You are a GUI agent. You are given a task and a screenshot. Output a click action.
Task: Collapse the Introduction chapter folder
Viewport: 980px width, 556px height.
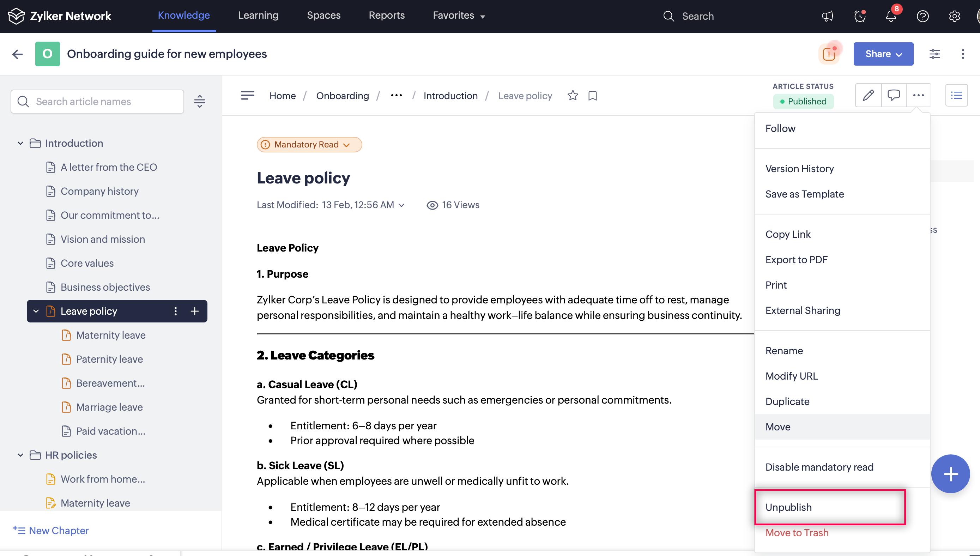tap(20, 143)
